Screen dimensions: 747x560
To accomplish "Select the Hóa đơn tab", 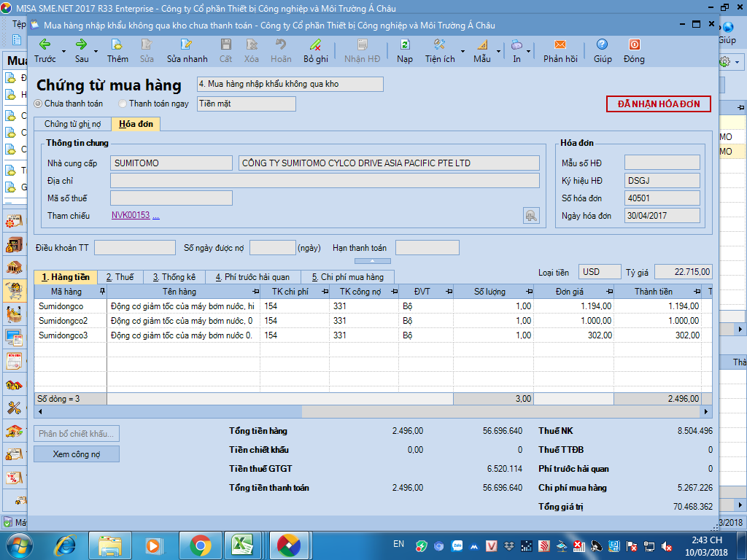I will click(136, 124).
